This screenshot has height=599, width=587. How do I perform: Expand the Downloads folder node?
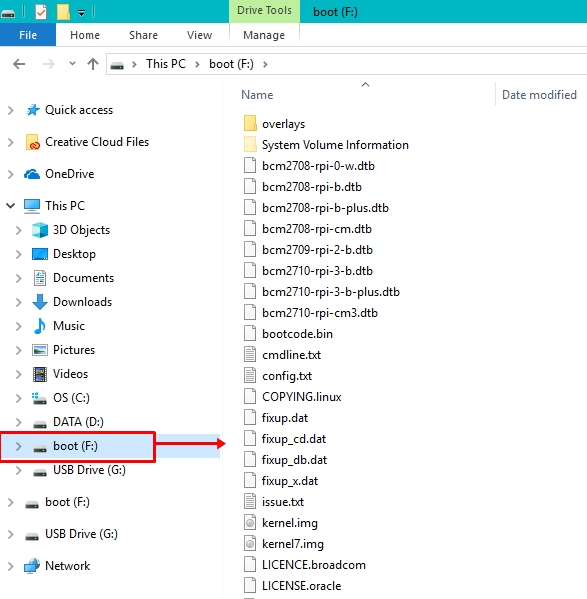click(x=18, y=303)
